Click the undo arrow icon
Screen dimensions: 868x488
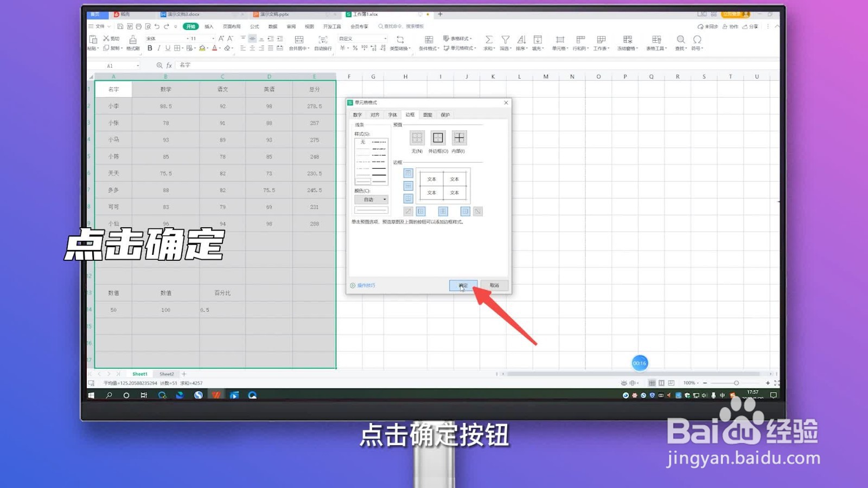[157, 27]
